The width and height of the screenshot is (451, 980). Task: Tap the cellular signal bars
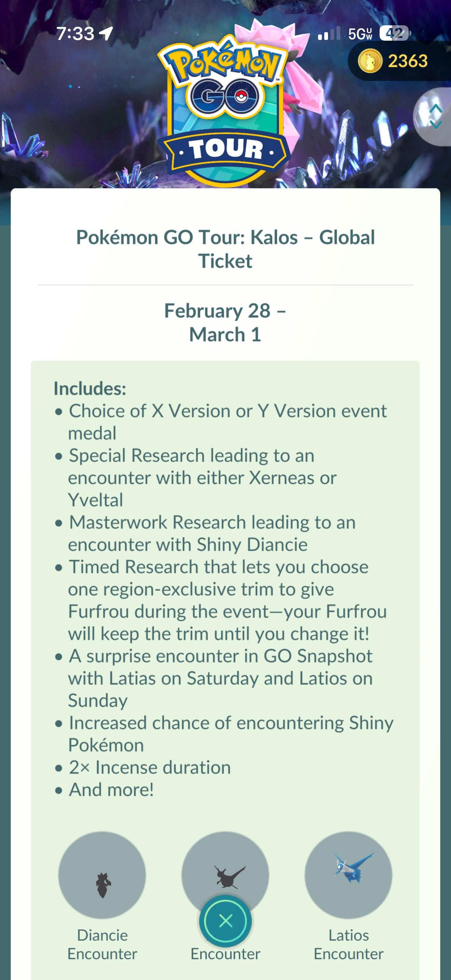click(329, 34)
